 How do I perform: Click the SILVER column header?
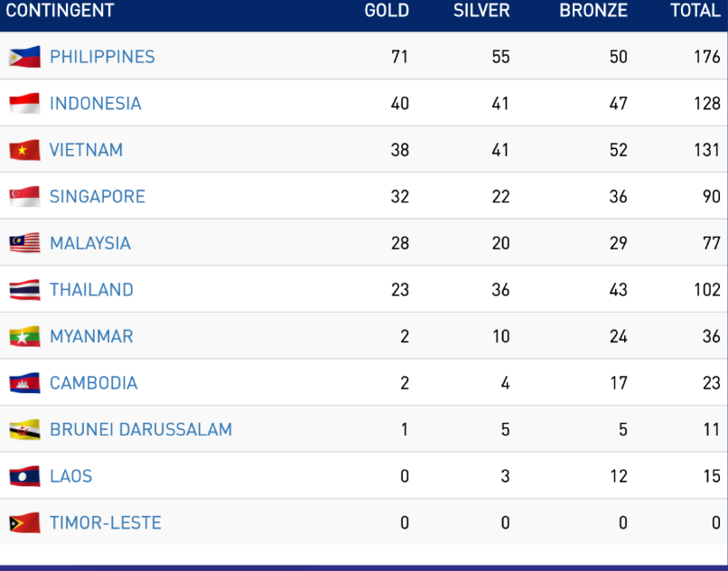point(481,11)
